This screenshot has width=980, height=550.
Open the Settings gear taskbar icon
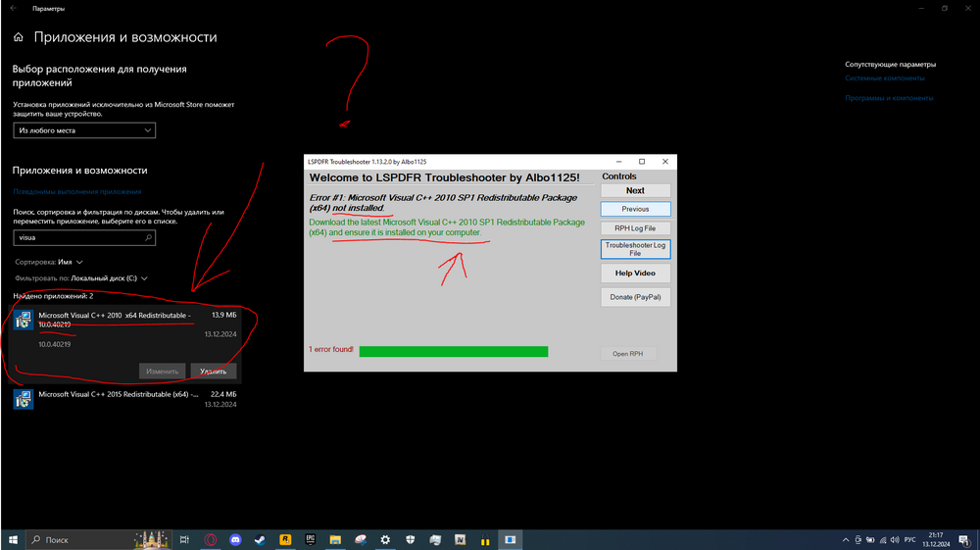pyautogui.click(x=385, y=540)
